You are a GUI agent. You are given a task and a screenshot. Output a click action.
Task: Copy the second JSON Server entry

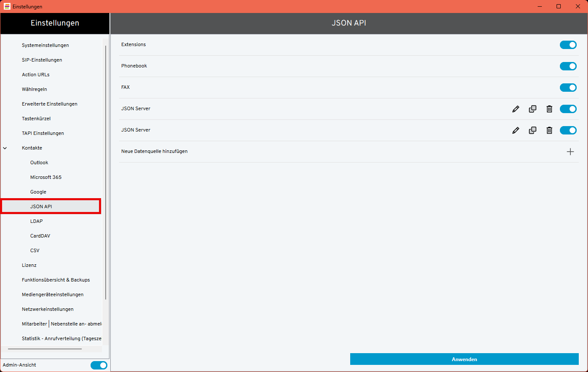click(533, 130)
